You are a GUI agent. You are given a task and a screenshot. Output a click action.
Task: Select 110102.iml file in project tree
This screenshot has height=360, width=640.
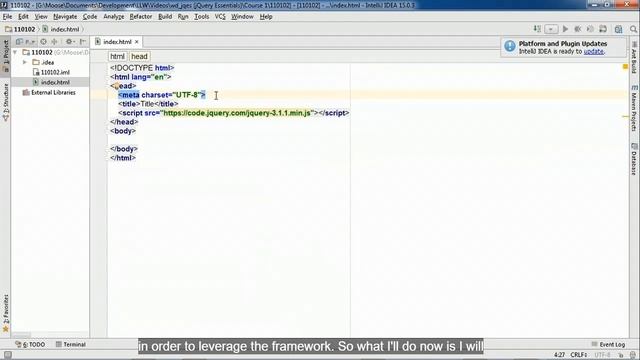pos(51,72)
